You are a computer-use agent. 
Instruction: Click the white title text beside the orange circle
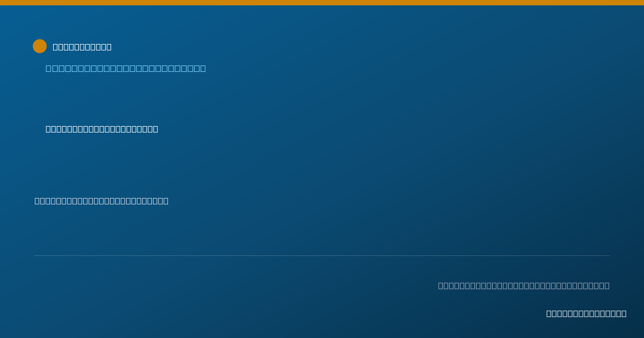click(82, 47)
